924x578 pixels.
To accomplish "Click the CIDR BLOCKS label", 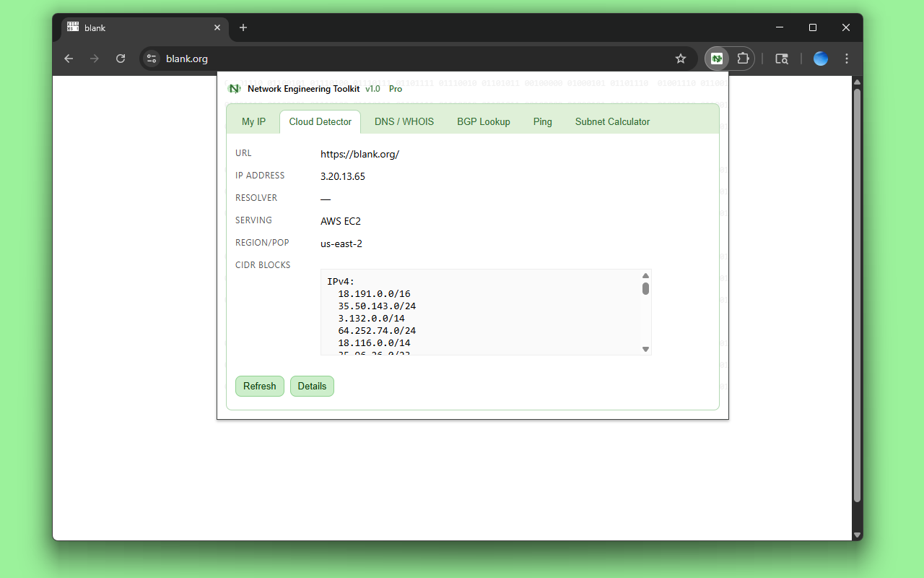I will pyautogui.click(x=263, y=265).
